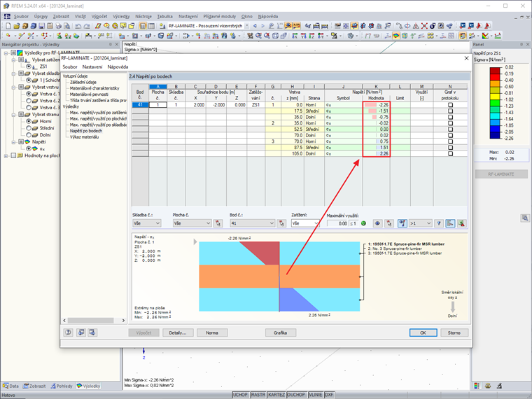
Task: Pick point graphically next to Bod č. dropdown
Action: [281, 223]
